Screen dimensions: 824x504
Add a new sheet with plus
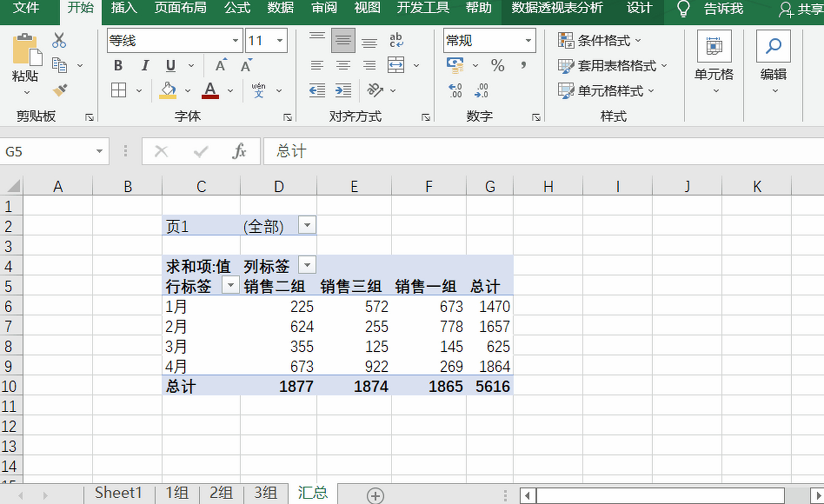pyautogui.click(x=375, y=495)
